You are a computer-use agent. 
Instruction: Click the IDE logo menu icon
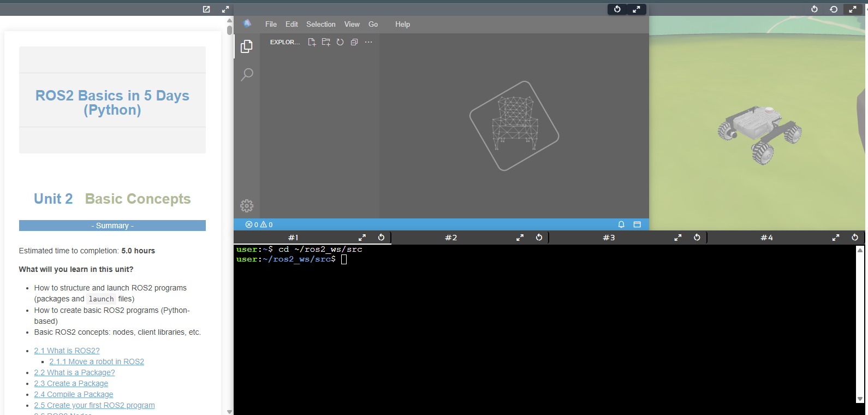coord(247,23)
